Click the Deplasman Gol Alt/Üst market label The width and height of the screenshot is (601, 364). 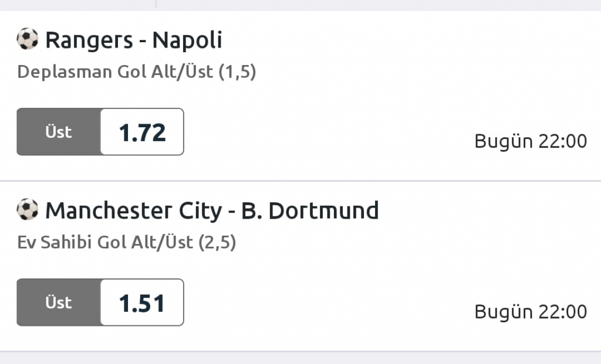(137, 72)
